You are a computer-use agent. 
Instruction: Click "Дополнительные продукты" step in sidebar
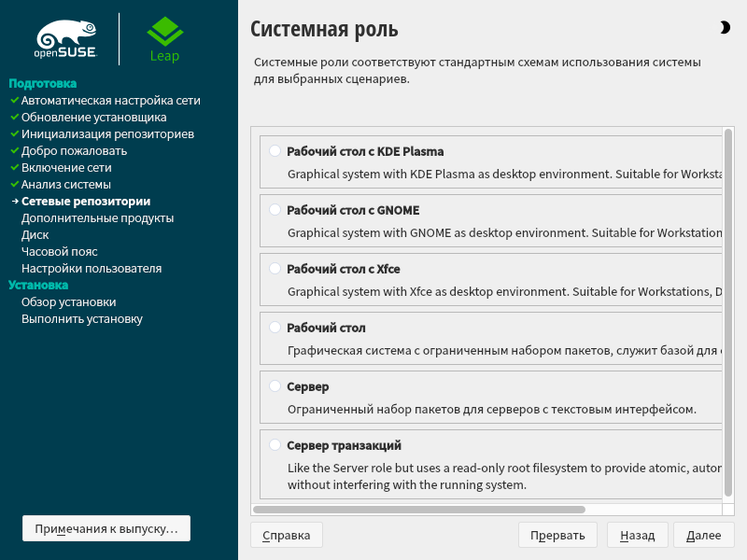(x=97, y=217)
